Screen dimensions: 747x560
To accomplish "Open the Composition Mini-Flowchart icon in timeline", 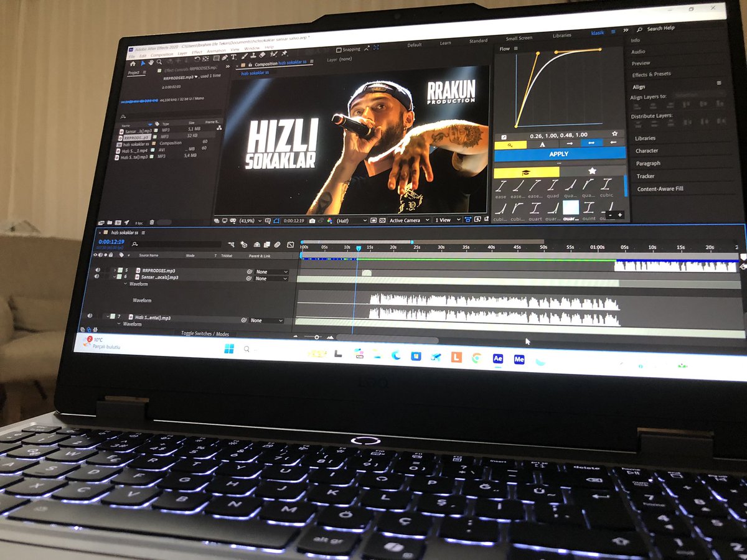I will tap(231, 245).
